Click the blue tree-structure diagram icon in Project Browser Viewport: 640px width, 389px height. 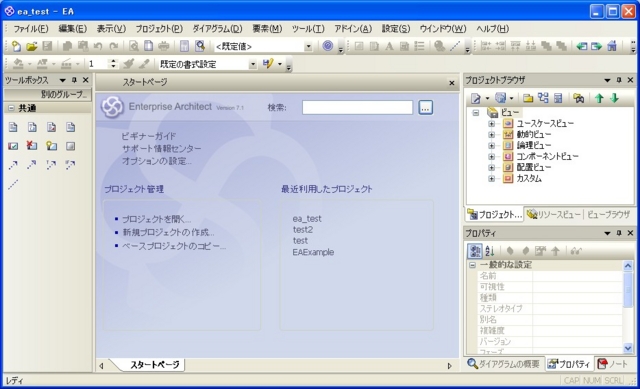pos(543,98)
